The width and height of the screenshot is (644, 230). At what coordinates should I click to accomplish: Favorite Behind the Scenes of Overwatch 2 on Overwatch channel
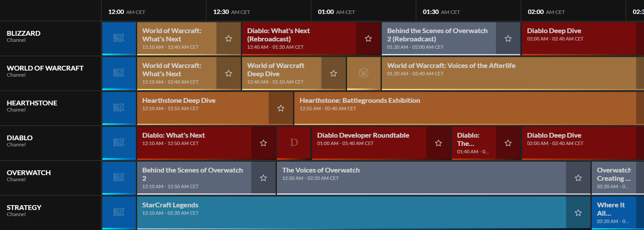pos(263,178)
